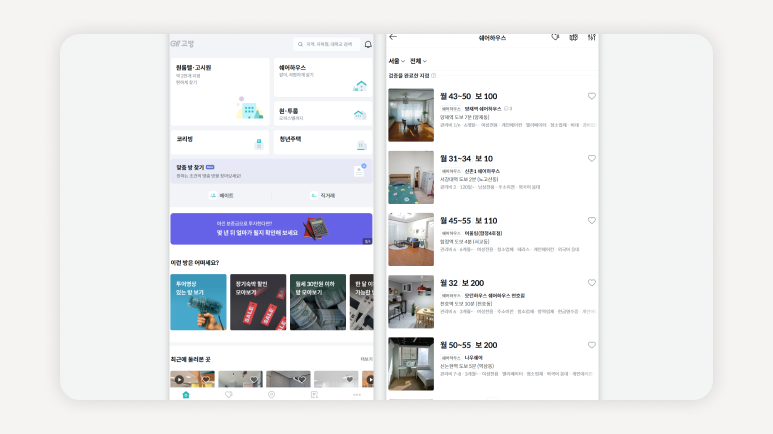Open the 원룸텔·고시원 category card
The width and height of the screenshot is (773, 434).
coord(220,92)
